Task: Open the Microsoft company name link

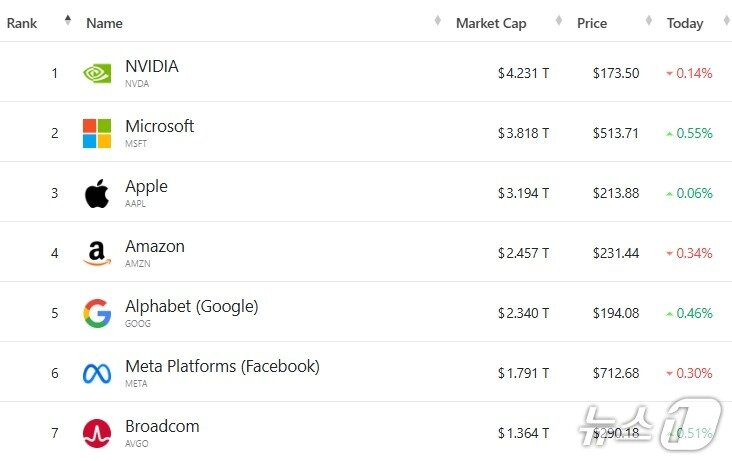Action: [159, 127]
